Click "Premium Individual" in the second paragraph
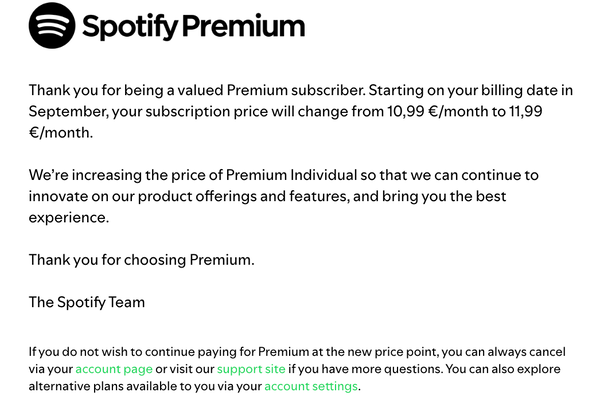Image resolution: width=600 pixels, height=400 pixels. pyautogui.click(x=282, y=174)
